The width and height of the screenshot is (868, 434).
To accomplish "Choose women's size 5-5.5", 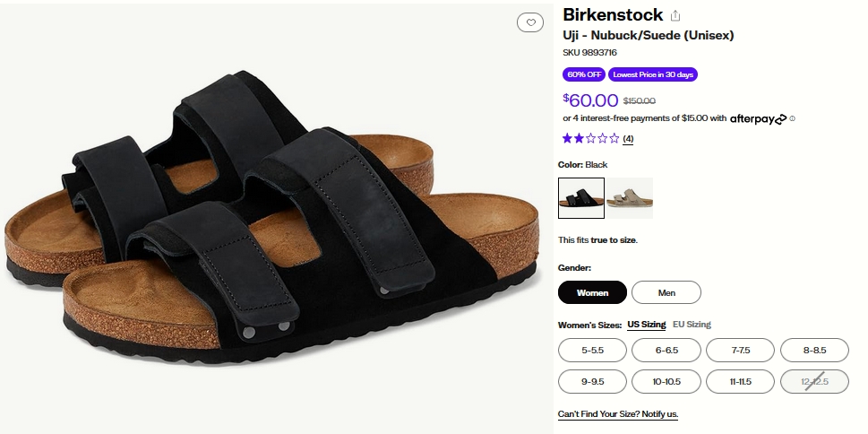I will 592,351.
